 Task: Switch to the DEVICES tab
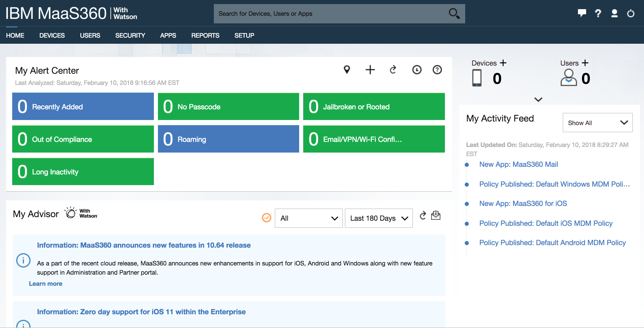tap(52, 35)
